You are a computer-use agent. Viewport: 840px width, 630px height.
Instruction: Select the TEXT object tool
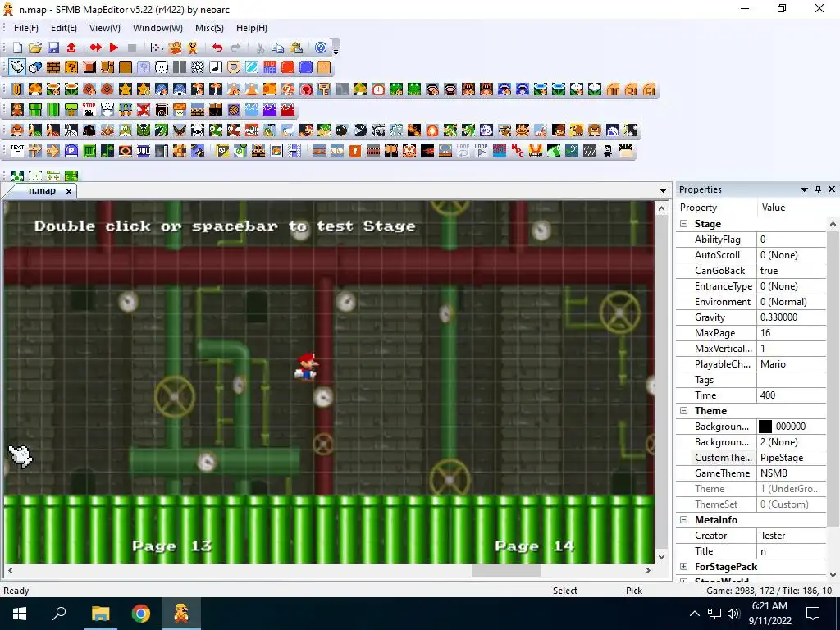pyautogui.click(x=17, y=151)
